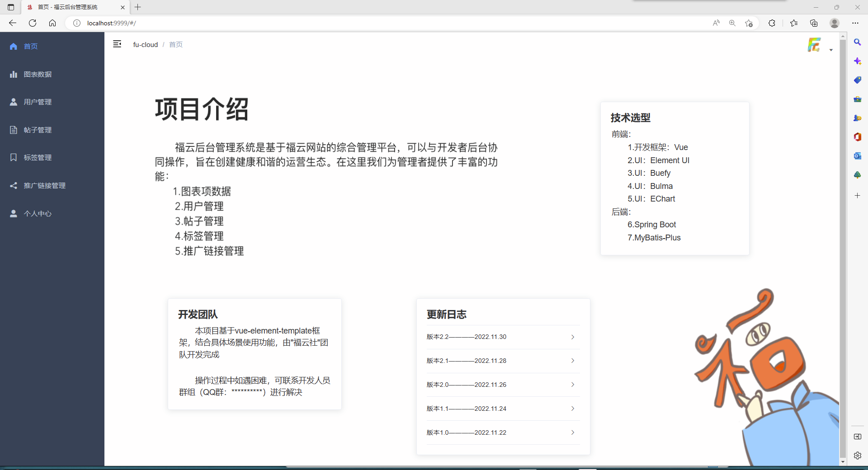Click the fu-cloud breadcrumb link
This screenshot has width=868, height=470.
pyautogui.click(x=146, y=44)
